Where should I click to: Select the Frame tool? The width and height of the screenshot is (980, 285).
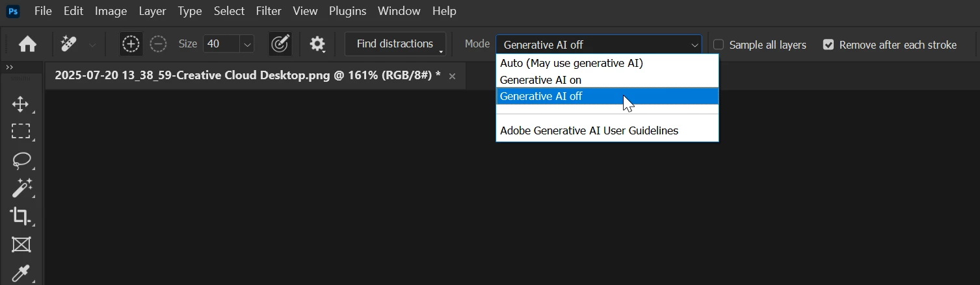(x=21, y=245)
